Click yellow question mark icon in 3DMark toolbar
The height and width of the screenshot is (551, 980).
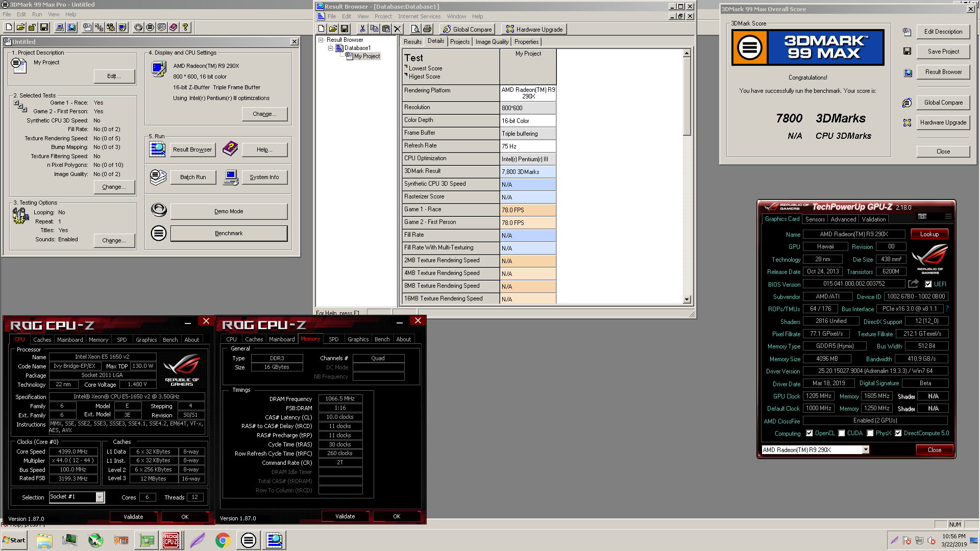(185, 28)
